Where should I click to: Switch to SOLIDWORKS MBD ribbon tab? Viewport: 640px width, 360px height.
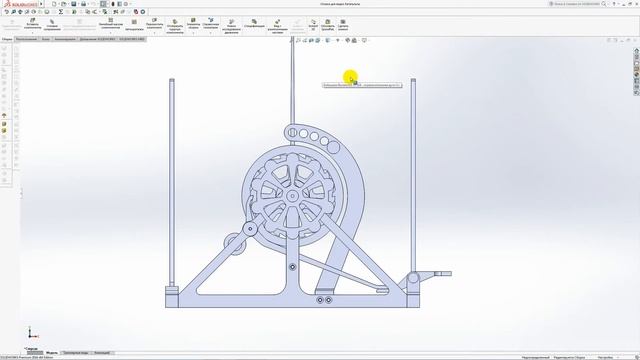(132, 39)
